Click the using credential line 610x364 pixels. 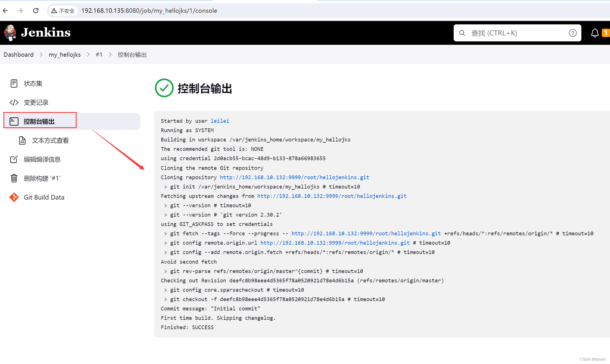pos(243,158)
